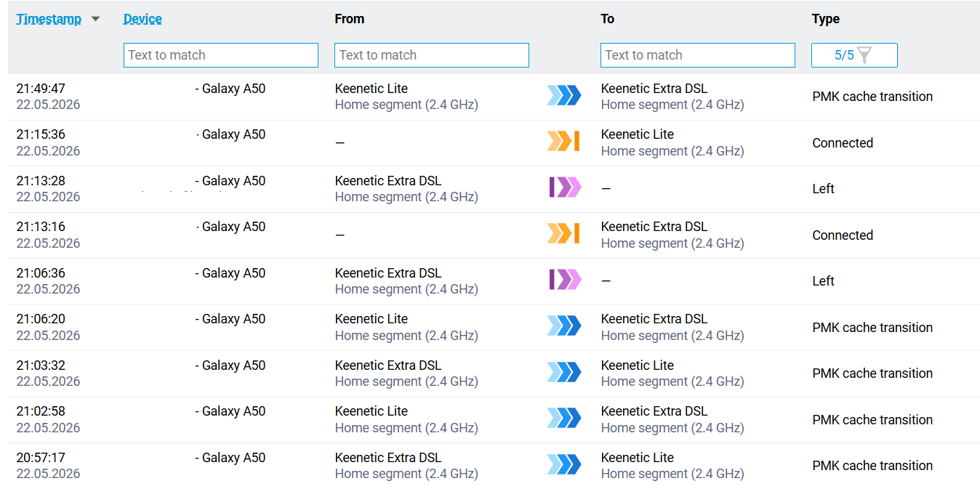Click the orange connected arrow in the 21:15:36 row
The height and width of the screenshot is (489, 980).
[x=564, y=142]
